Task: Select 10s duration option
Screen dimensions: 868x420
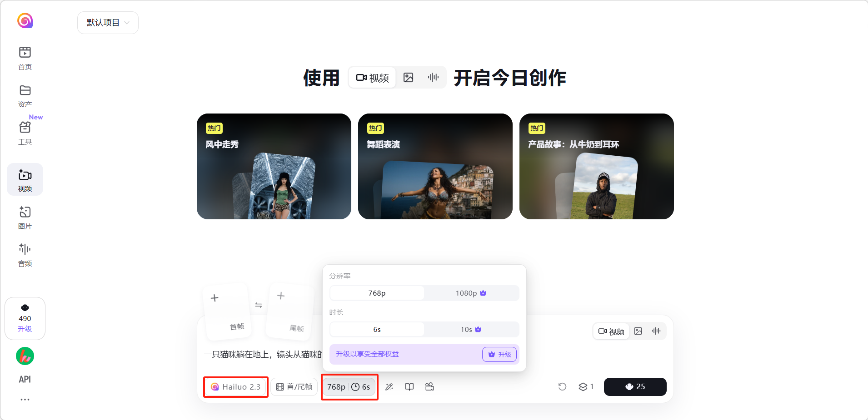Action: pos(471,330)
